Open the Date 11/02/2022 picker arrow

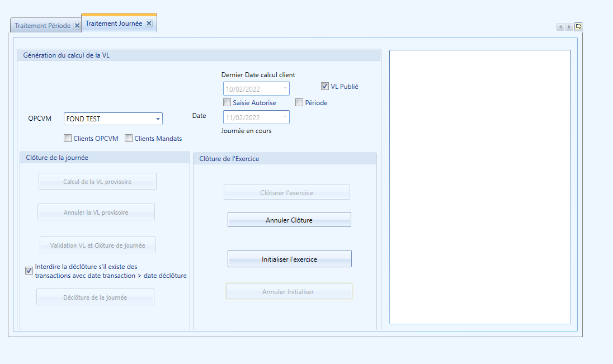[x=285, y=117]
